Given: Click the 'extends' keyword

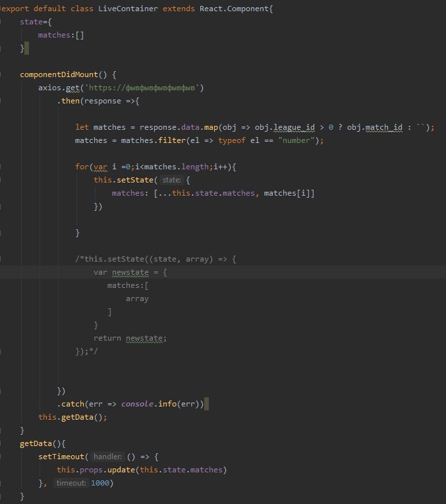Looking at the screenshot, I should point(179,9).
